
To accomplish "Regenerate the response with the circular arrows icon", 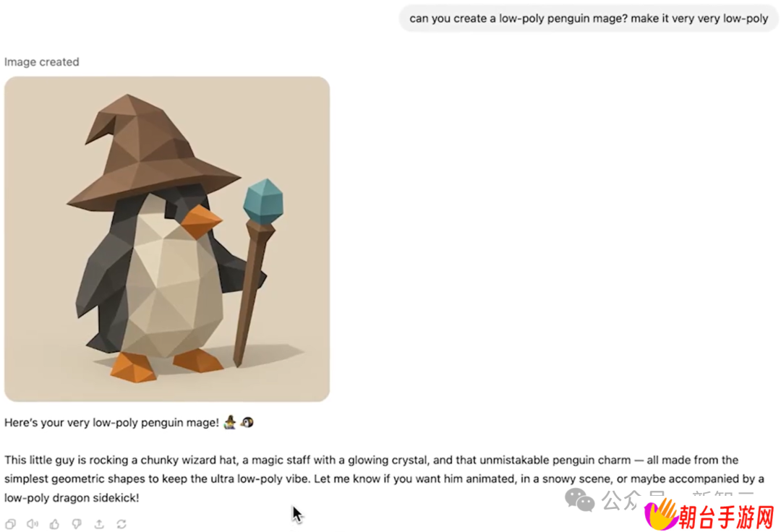I will point(121,523).
